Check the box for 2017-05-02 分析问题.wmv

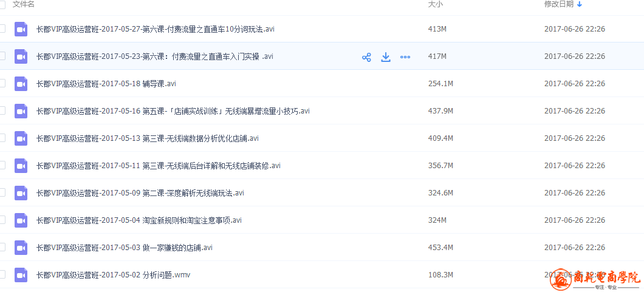click(x=2, y=274)
